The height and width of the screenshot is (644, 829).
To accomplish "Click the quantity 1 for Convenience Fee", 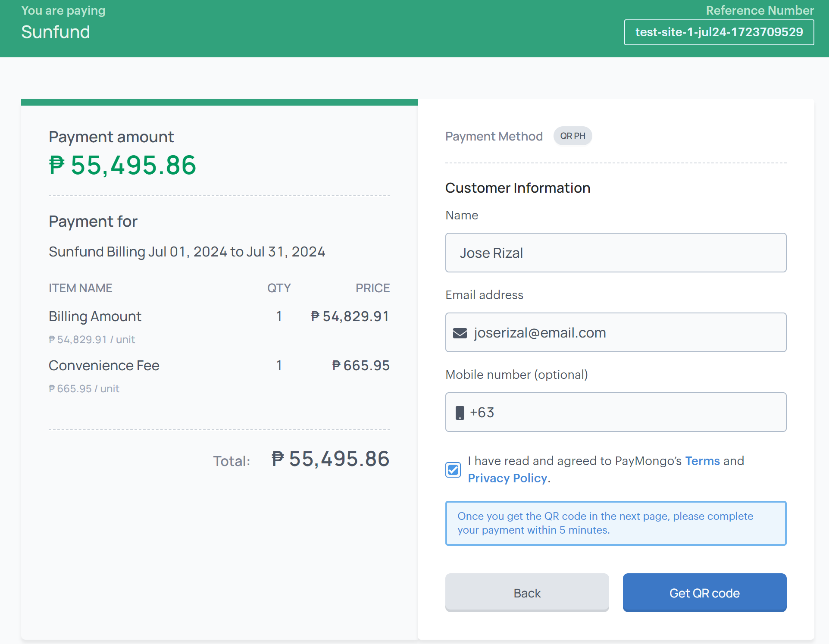I will coord(279,366).
